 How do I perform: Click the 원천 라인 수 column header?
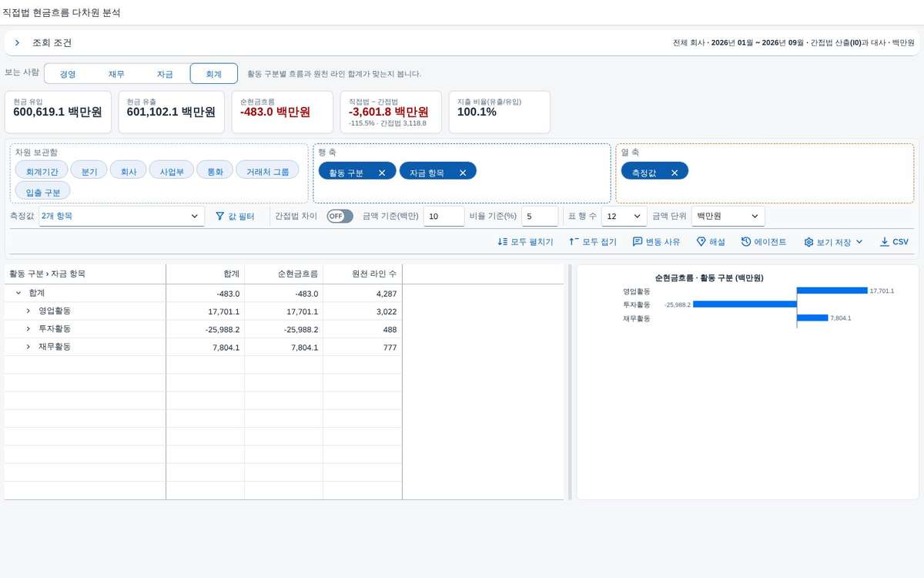click(x=363, y=274)
